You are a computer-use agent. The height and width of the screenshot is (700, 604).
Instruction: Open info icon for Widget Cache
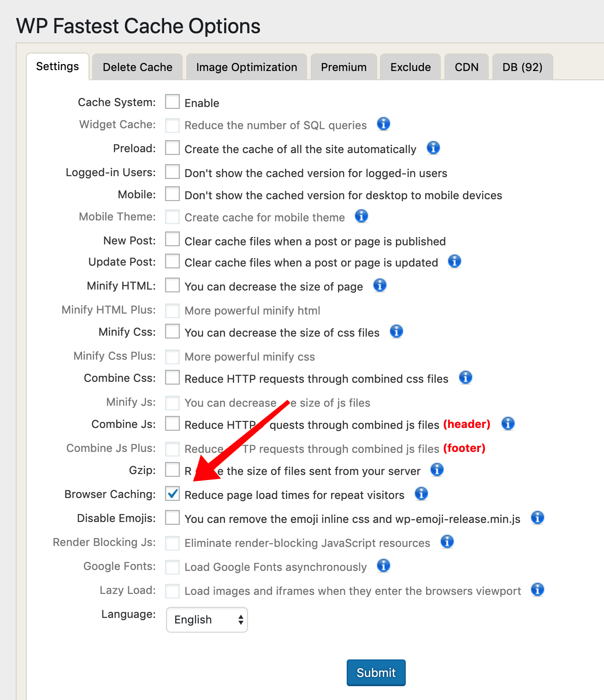pyautogui.click(x=384, y=124)
